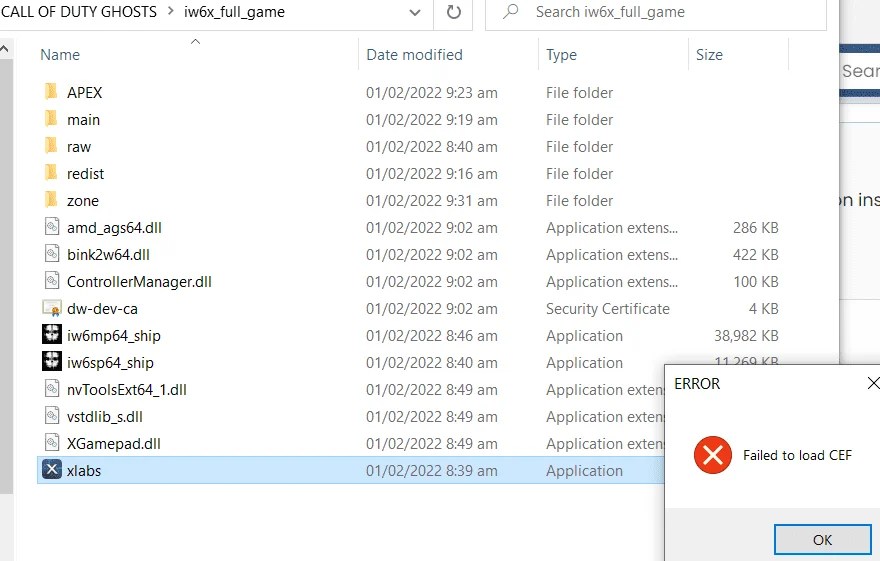This screenshot has height=561, width=880.
Task: Click the xlabs date 01/02/2022 8:39 am
Action: coord(432,471)
